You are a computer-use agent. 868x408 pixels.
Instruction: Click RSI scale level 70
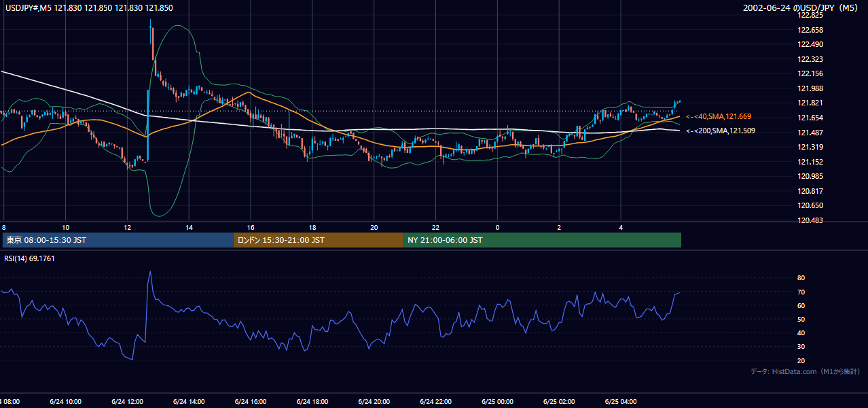(x=801, y=292)
